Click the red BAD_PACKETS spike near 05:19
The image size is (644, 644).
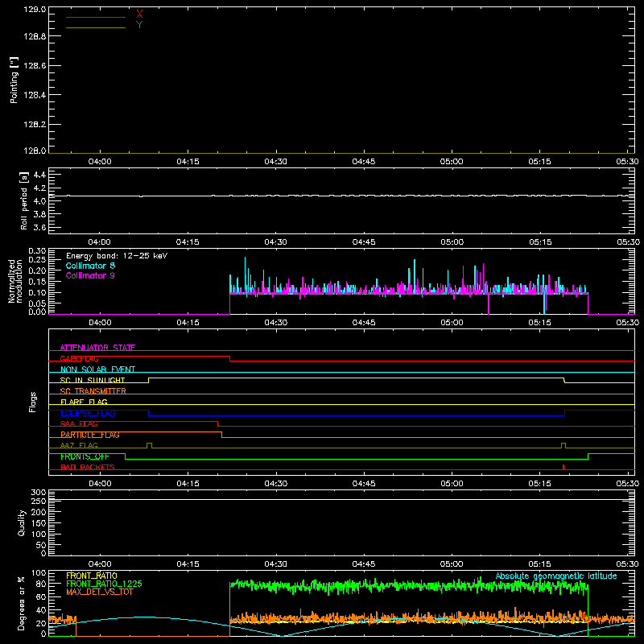(x=563, y=467)
